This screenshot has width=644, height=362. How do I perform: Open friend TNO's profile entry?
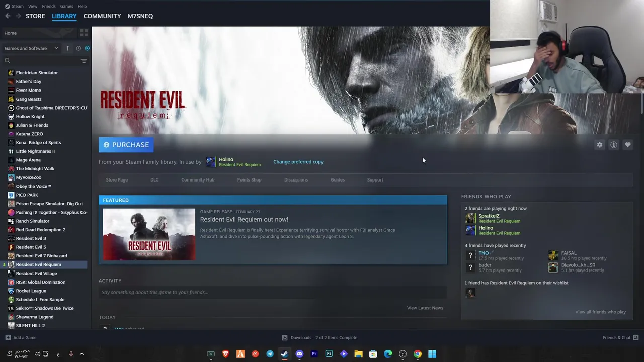point(484,253)
